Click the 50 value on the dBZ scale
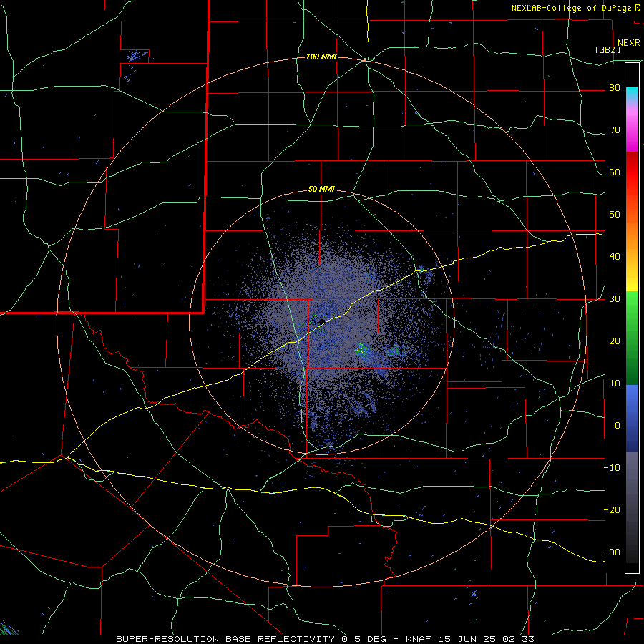This screenshot has height=644, width=644. pos(615,215)
